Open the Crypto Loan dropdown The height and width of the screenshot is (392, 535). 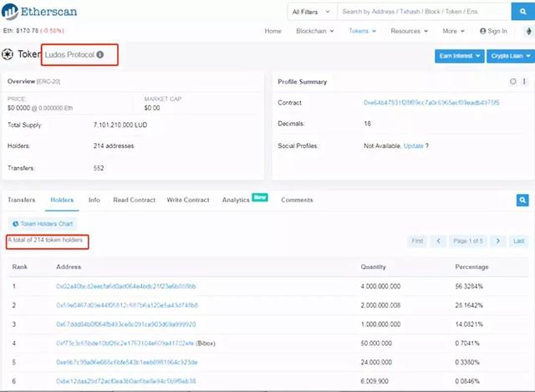click(x=511, y=56)
